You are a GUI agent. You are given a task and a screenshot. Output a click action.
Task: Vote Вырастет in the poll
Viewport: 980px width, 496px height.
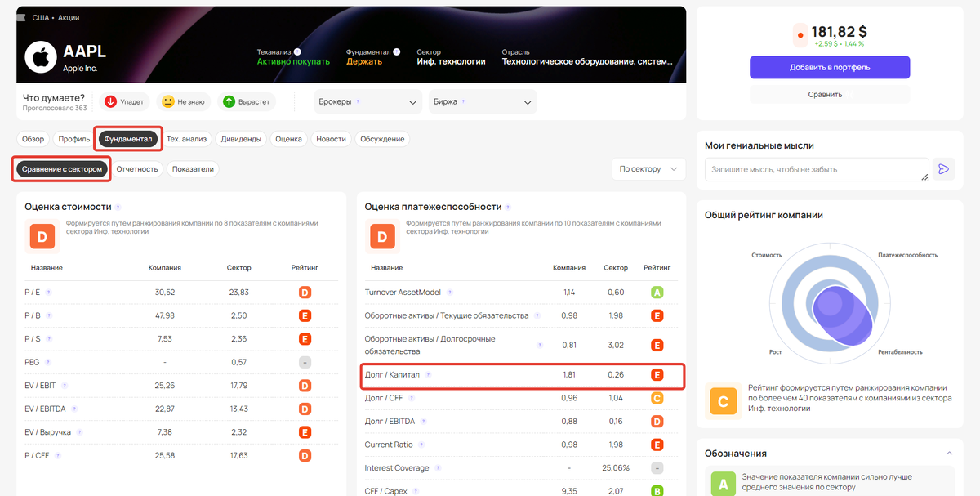click(247, 102)
